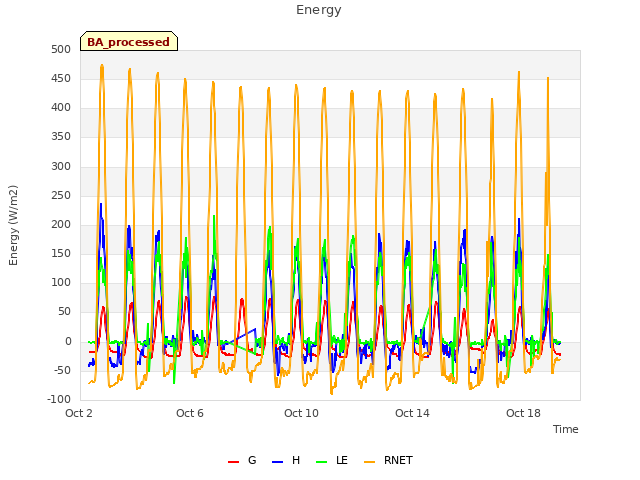Click the -100 y-axis tick label

[x=59, y=399]
